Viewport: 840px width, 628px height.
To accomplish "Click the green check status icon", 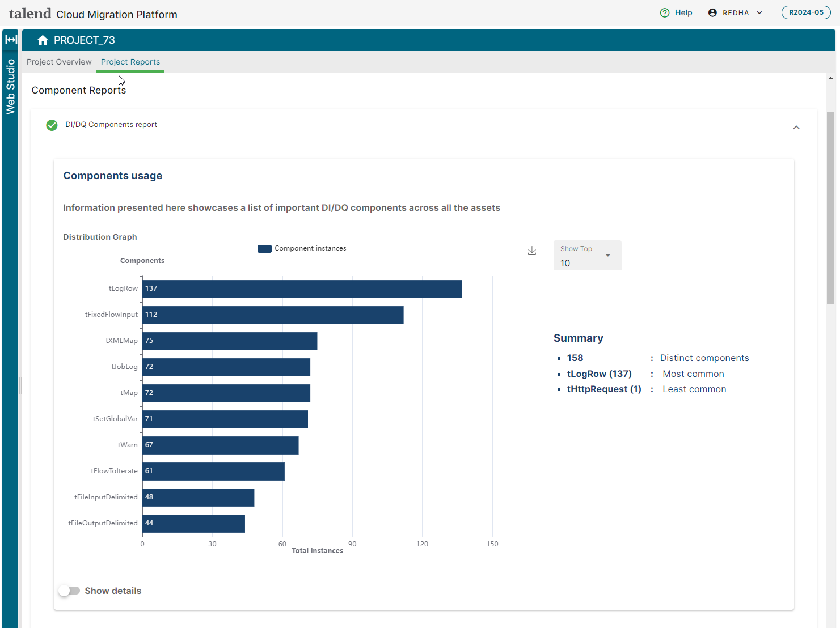I will click(52, 125).
